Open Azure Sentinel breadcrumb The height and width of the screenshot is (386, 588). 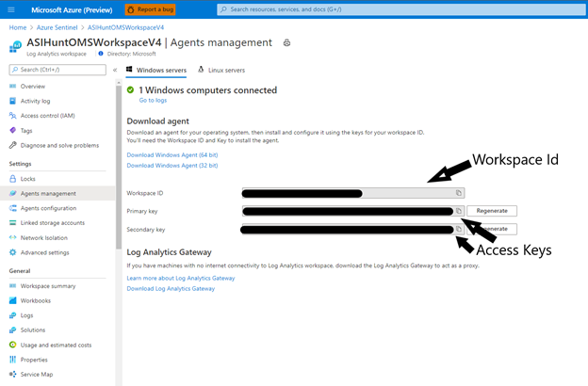57,27
